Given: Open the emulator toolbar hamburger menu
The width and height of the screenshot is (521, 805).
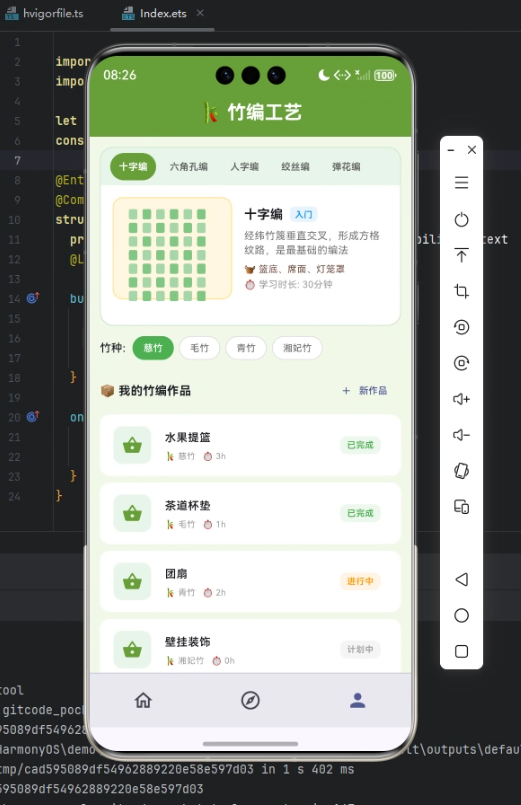Looking at the screenshot, I should click(461, 183).
